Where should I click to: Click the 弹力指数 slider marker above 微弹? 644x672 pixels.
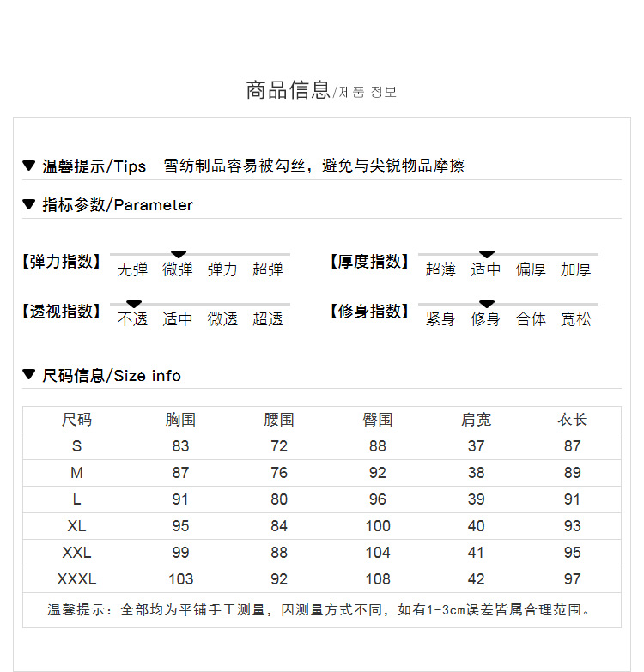(x=178, y=254)
